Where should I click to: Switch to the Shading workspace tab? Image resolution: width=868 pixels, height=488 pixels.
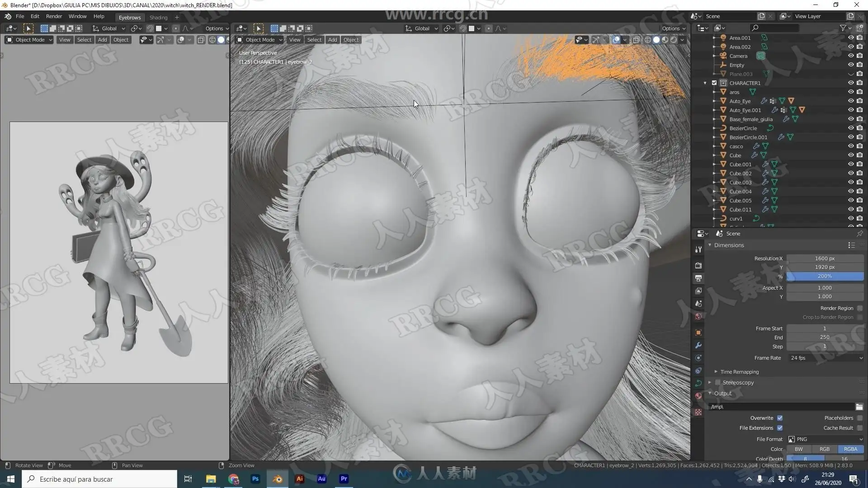point(158,18)
